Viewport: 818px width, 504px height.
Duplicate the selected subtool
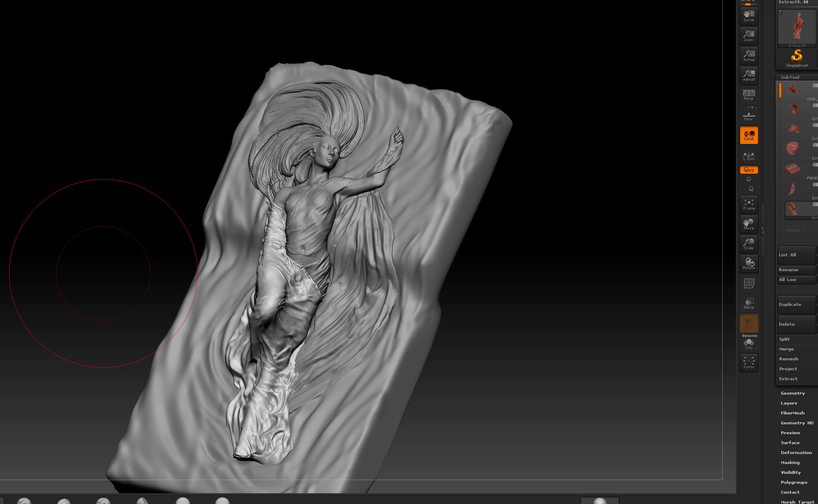[797, 305]
